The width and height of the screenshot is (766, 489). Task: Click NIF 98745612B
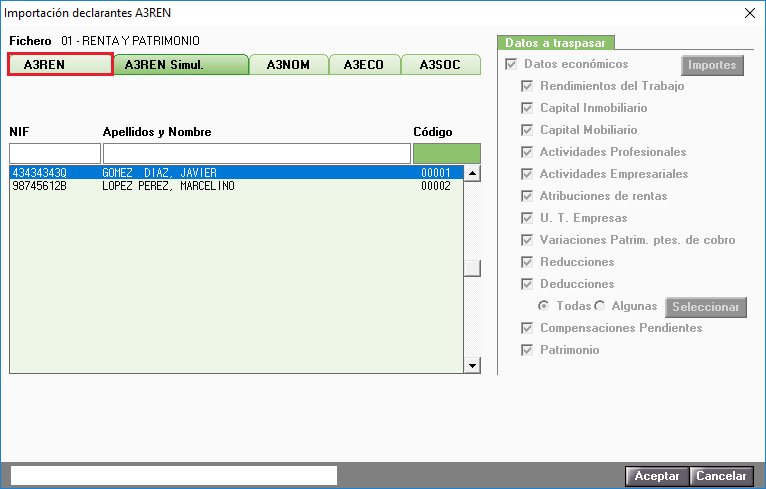click(40, 186)
